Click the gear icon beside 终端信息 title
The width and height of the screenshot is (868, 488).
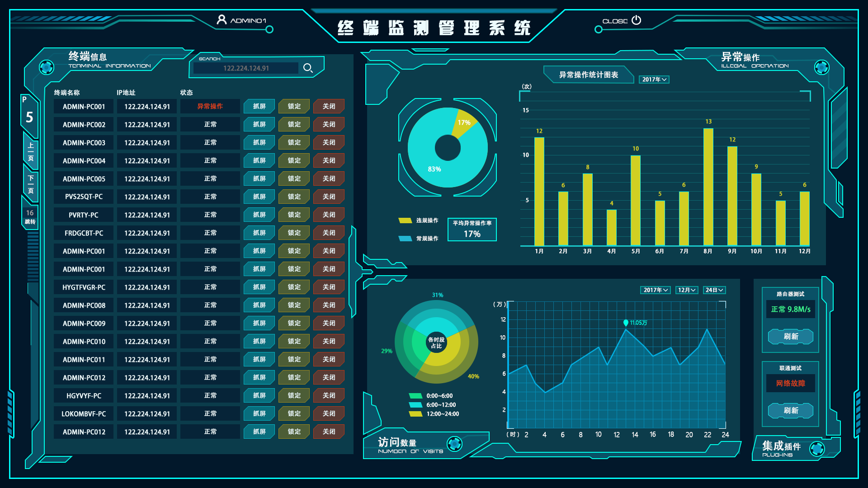[47, 67]
